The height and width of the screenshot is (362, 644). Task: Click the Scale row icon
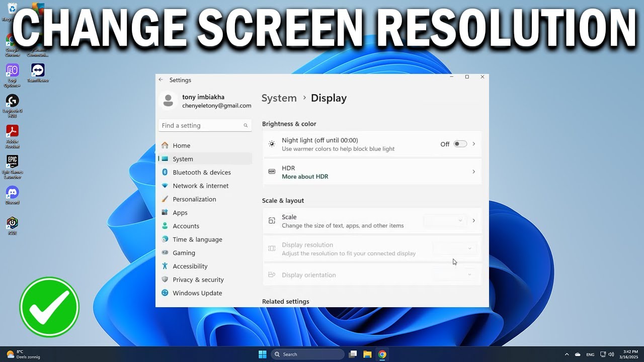point(272,221)
